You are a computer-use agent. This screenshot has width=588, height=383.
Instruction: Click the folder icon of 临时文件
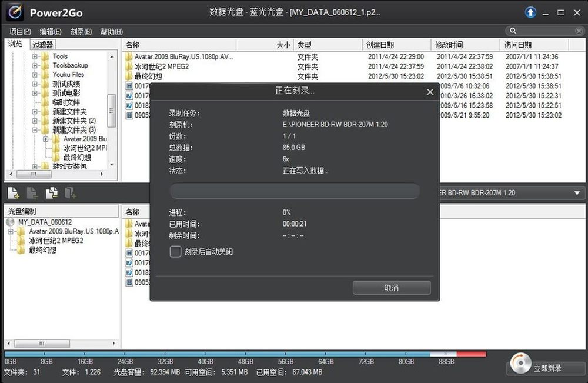(45, 102)
